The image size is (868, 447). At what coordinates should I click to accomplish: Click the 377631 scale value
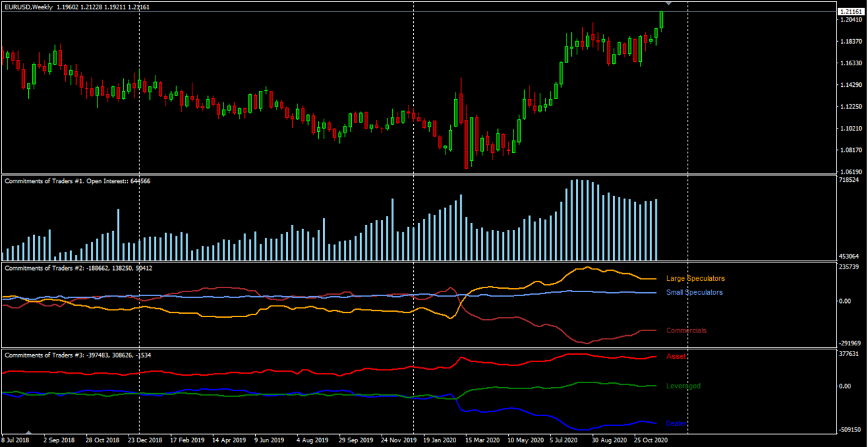point(850,354)
